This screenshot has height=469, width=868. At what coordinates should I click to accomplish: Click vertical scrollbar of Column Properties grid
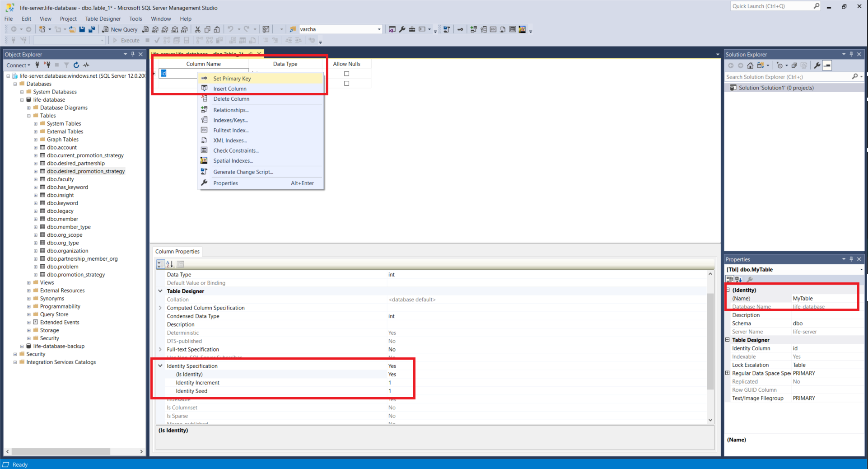pos(710,341)
